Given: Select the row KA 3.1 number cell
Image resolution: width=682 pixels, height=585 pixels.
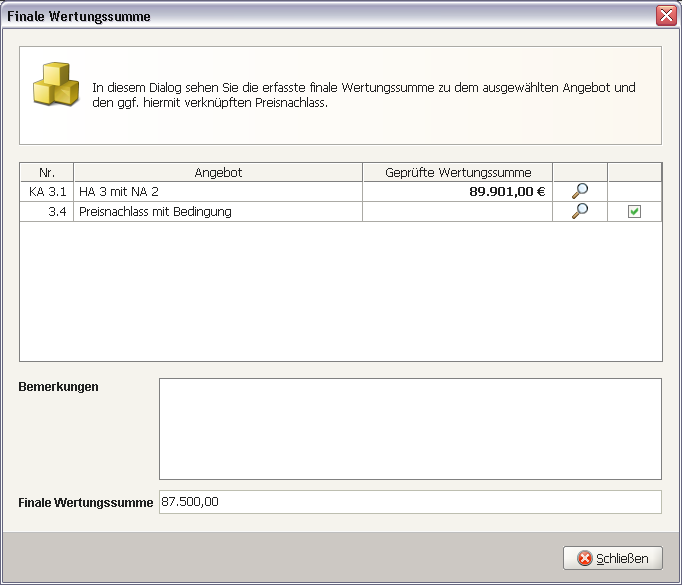Looking at the screenshot, I should pyautogui.click(x=46, y=192).
